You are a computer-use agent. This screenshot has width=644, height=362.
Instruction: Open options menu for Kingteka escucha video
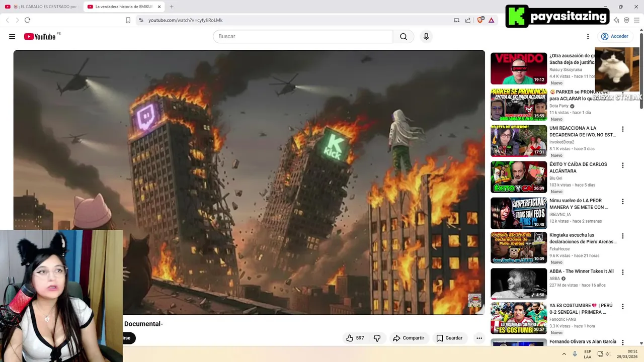623,236
